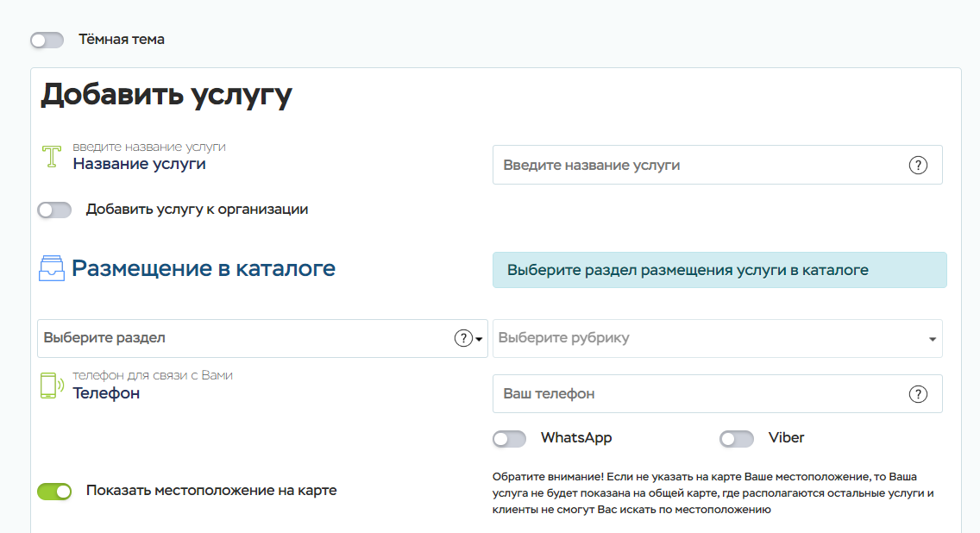
Task: Turn on the WhatsApp switch
Action: [509, 439]
